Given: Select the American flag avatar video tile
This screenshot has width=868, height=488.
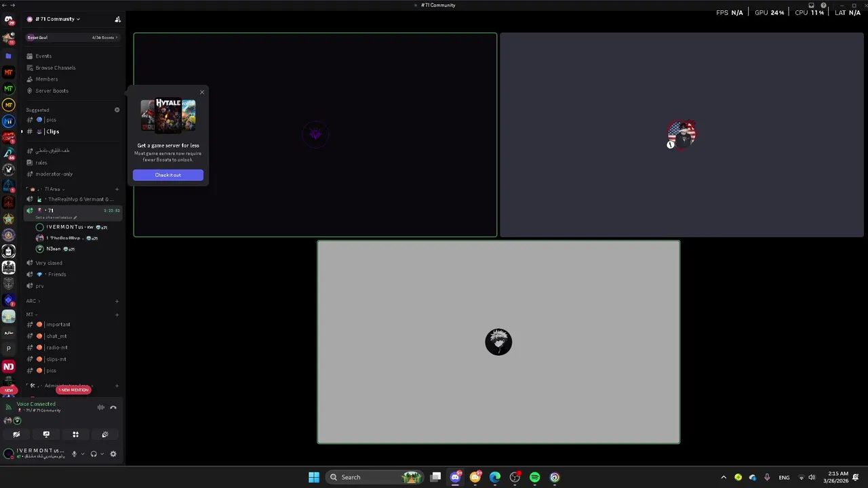Looking at the screenshot, I should (x=682, y=135).
